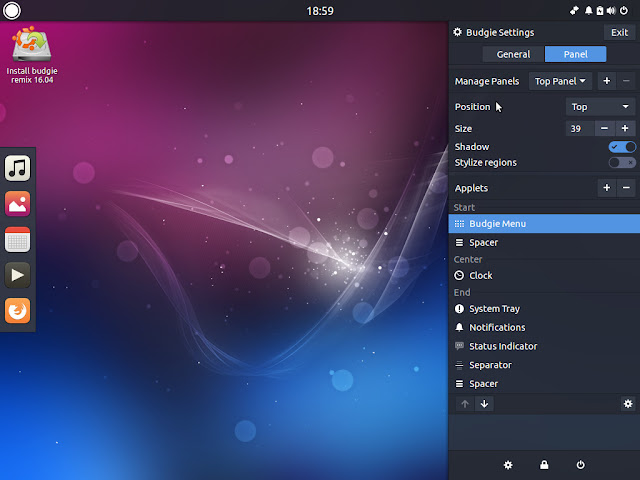Click the Budgie Settings header gear icon

click(458, 32)
